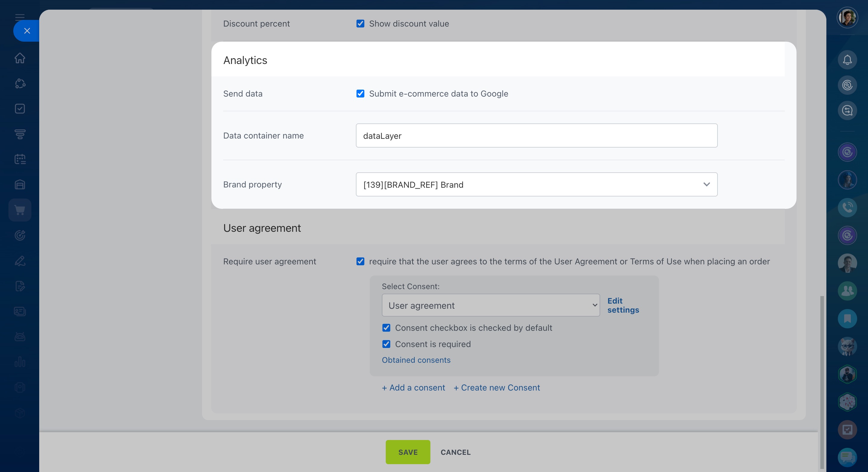Uncheck Consent is required checkbox
Image resolution: width=868 pixels, height=472 pixels.
coord(386,344)
